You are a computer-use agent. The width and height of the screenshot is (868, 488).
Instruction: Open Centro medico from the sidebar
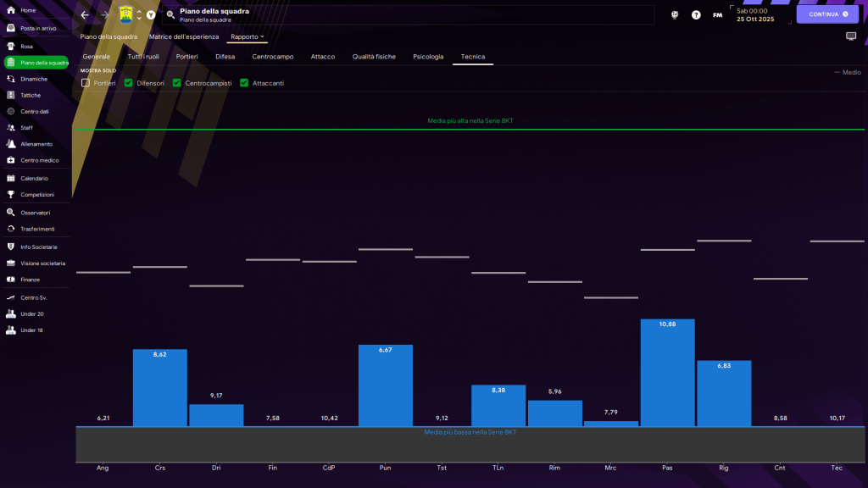click(x=39, y=160)
